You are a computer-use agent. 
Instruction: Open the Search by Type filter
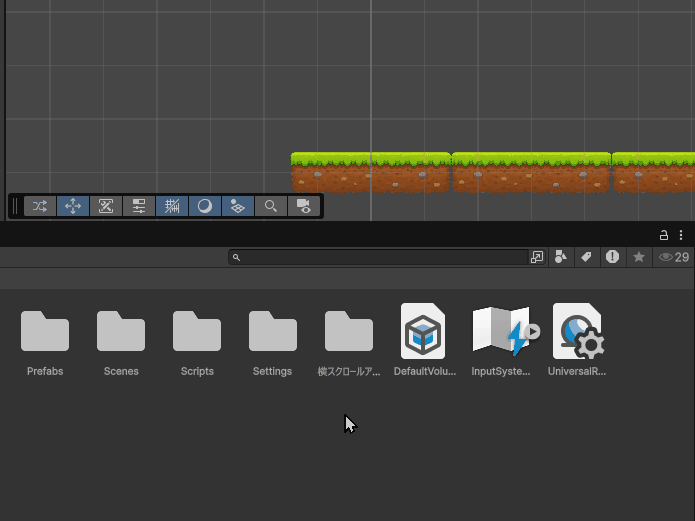[561, 257]
